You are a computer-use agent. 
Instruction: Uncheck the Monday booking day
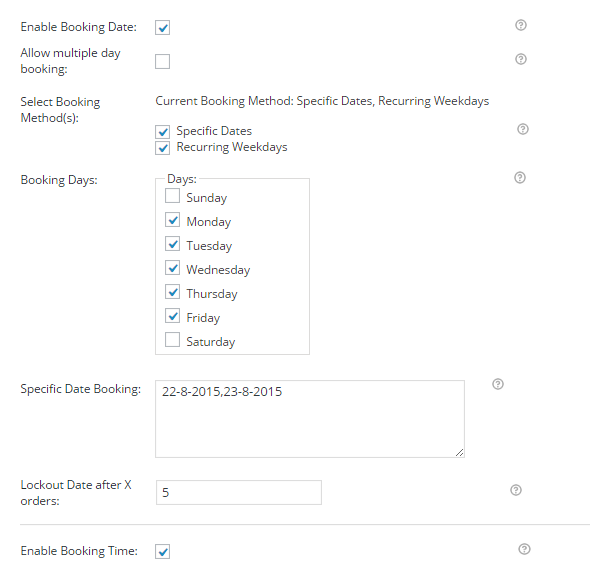pyautogui.click(x=172, y=220)
